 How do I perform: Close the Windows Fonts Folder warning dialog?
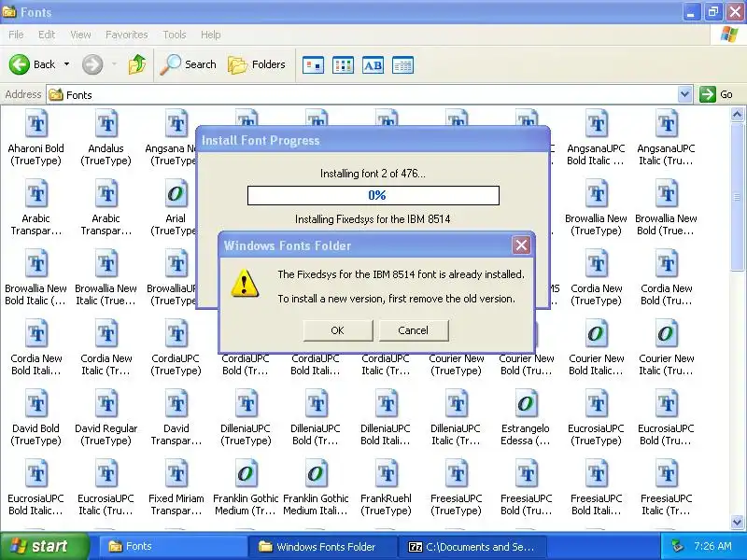click(521, 245)
